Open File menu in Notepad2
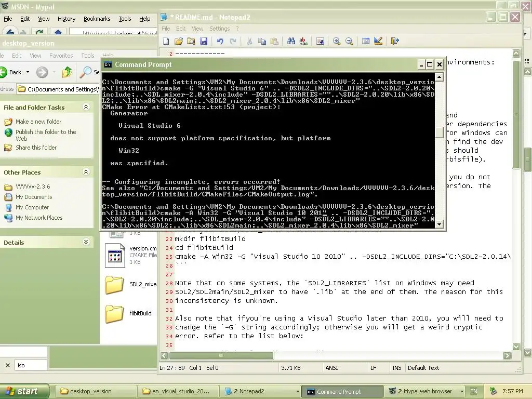This screenshot has height=399, width=532. coord(166,29)
